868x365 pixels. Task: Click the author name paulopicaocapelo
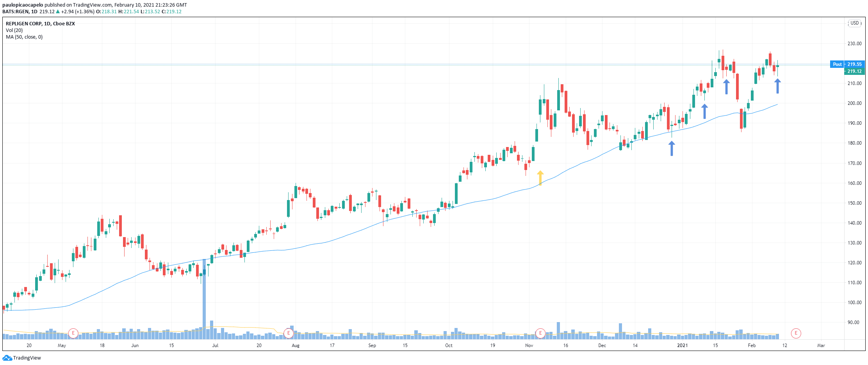coord(23,5)
